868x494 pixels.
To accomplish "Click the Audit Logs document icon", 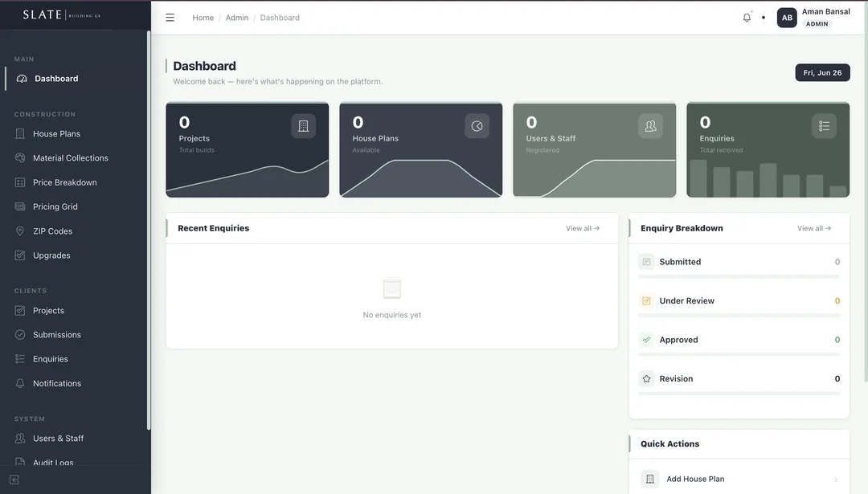I will [20, 461].
